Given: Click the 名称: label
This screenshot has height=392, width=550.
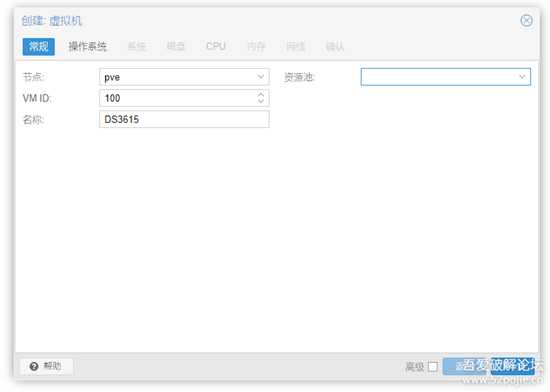Looking at the screenshot, I should (33, 120).
